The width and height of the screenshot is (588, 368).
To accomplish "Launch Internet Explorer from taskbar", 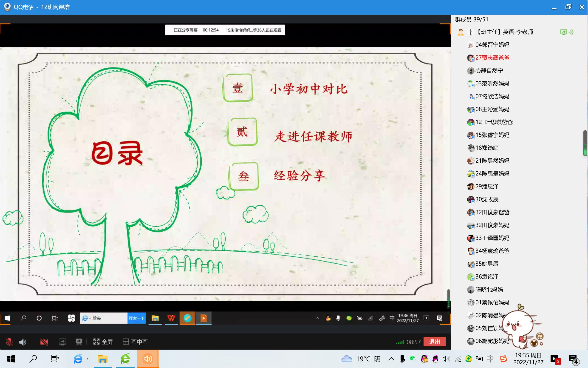I will 78,359.
